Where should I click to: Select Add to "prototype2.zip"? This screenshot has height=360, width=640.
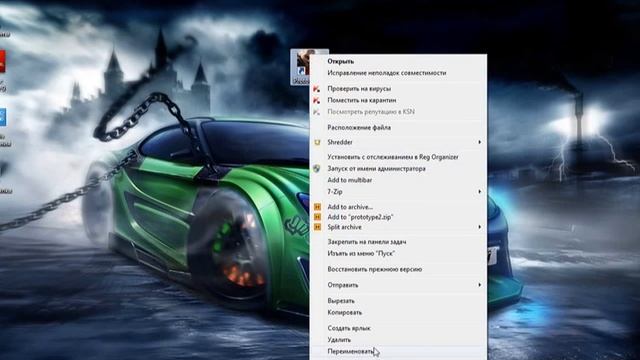tap(360, 217)
